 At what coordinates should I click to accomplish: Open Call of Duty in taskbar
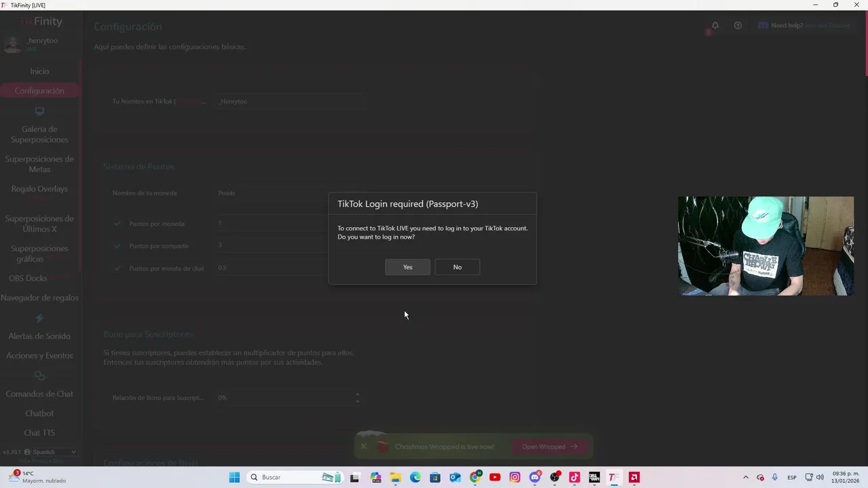(595, 477)
